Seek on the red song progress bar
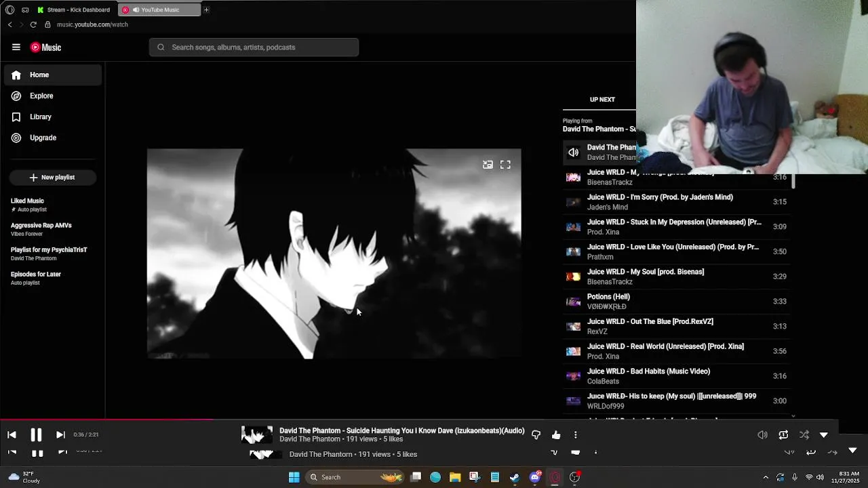The width and height of the screenshot is (868, 488). 107,420
